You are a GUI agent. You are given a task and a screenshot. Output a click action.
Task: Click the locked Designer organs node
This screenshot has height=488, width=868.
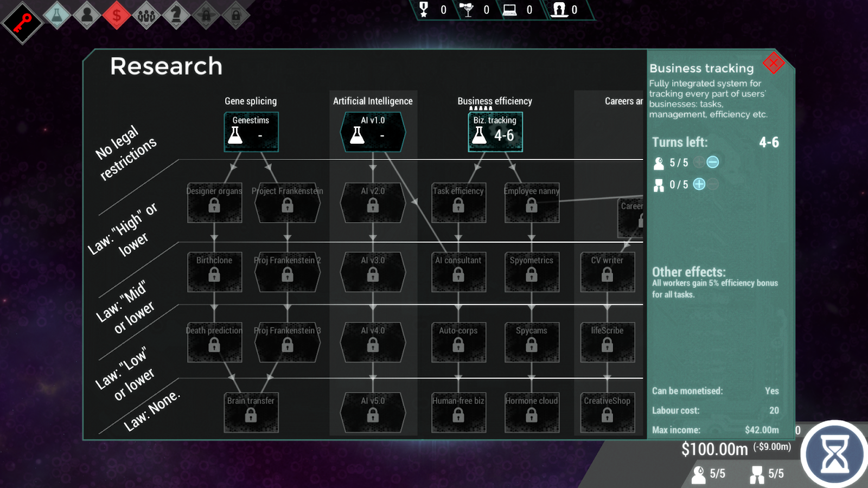tap(214, 202)
